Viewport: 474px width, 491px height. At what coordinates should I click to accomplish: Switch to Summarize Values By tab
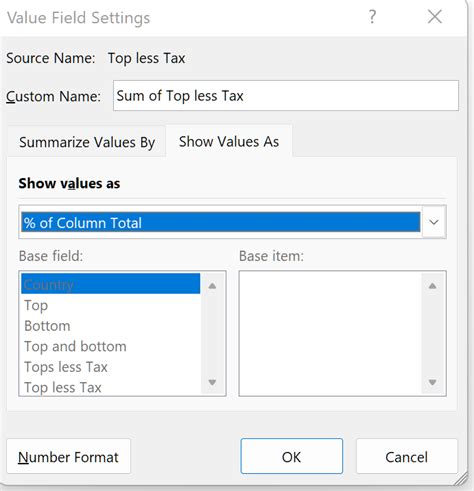tap(87, 142)
